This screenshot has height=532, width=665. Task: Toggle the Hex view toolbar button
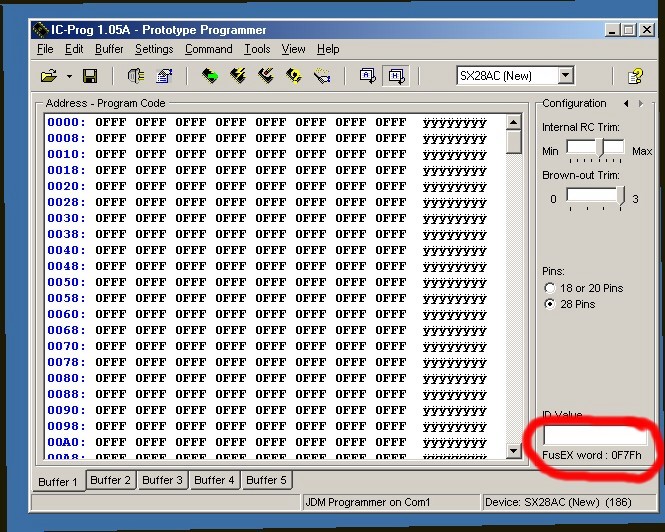pos(395,76)
